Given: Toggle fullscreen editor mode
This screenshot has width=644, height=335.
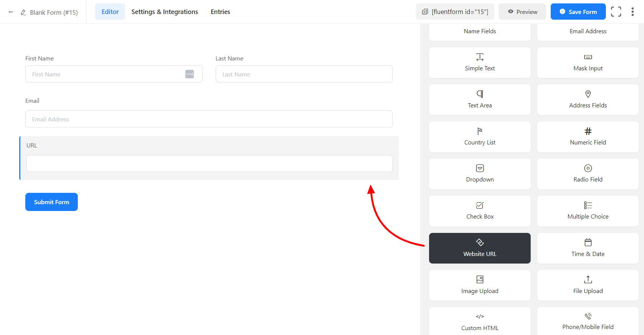Looking at the screenshot, I should coord(616,12).
